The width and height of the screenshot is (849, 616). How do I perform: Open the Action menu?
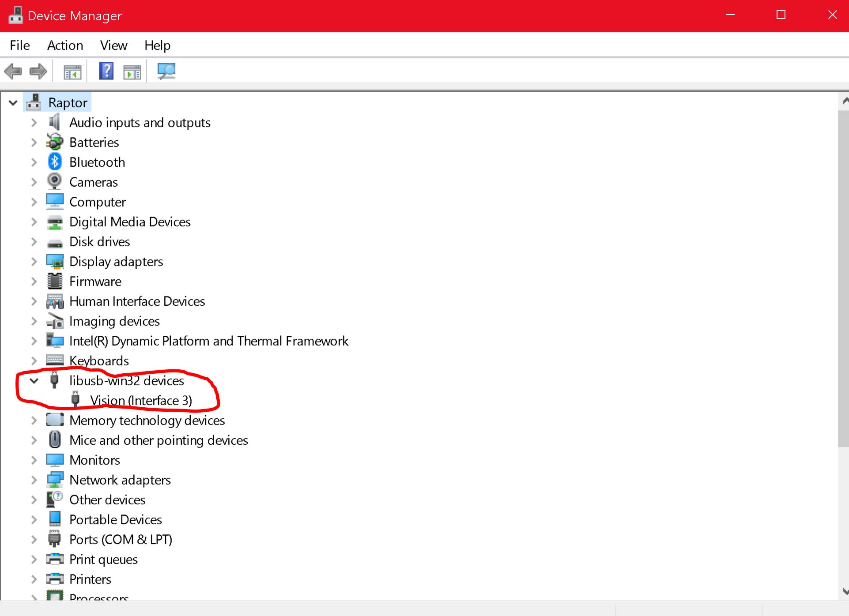pyautogui.click(x=65, y=45)
